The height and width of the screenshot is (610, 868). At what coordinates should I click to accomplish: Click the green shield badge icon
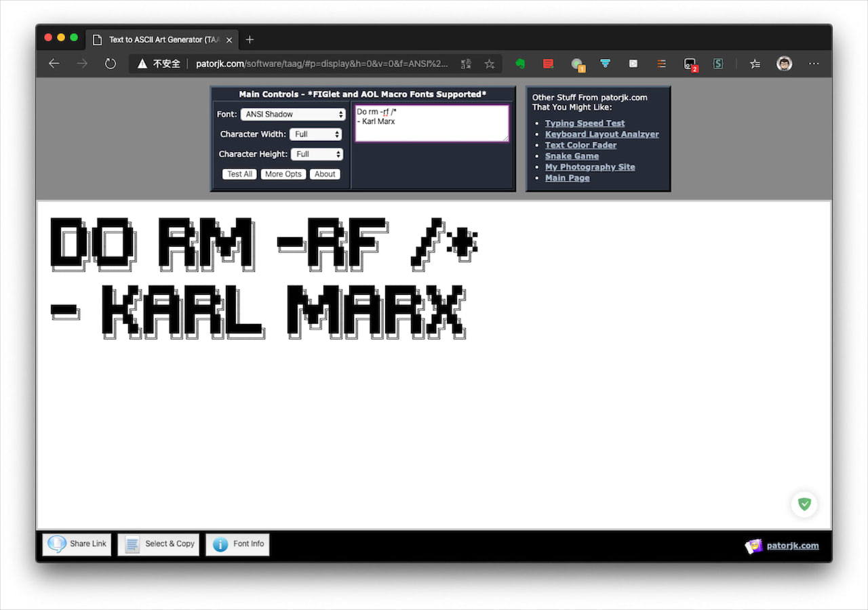click(804, 504)
